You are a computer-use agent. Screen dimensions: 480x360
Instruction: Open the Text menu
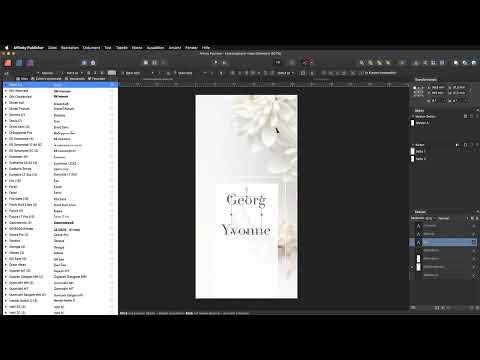108,48
